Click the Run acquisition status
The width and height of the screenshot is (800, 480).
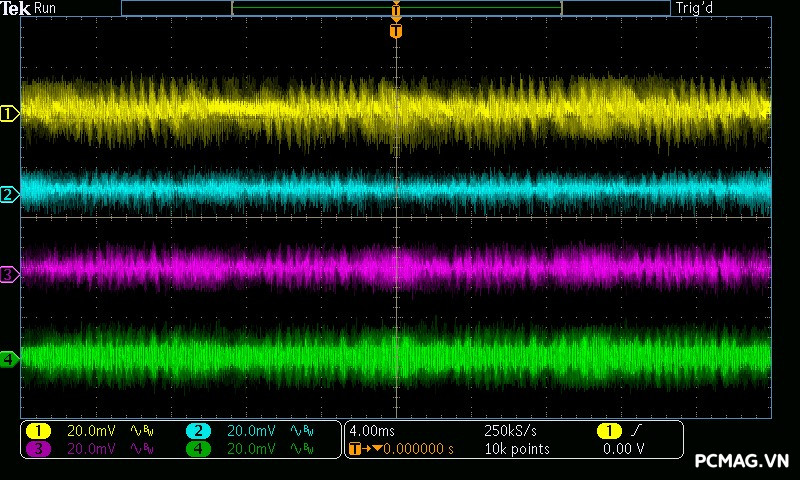(x=46, y=8)
